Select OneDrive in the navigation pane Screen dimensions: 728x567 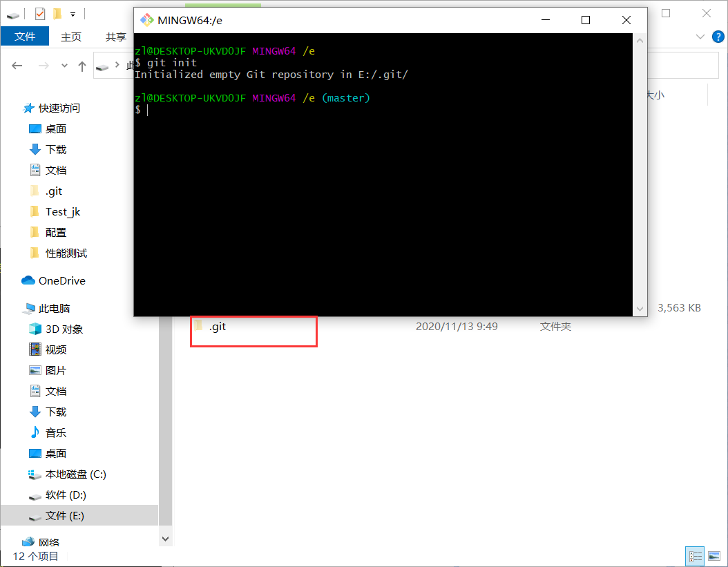(61, 280)
